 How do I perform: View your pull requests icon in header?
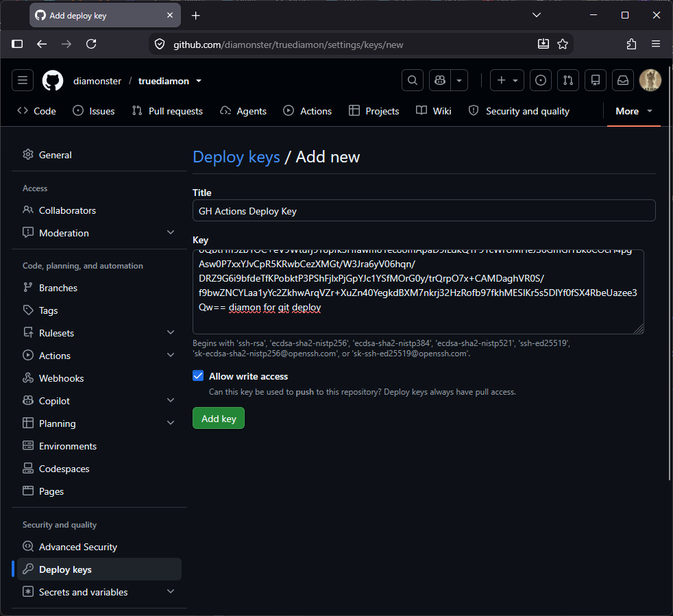click(568, 80)
